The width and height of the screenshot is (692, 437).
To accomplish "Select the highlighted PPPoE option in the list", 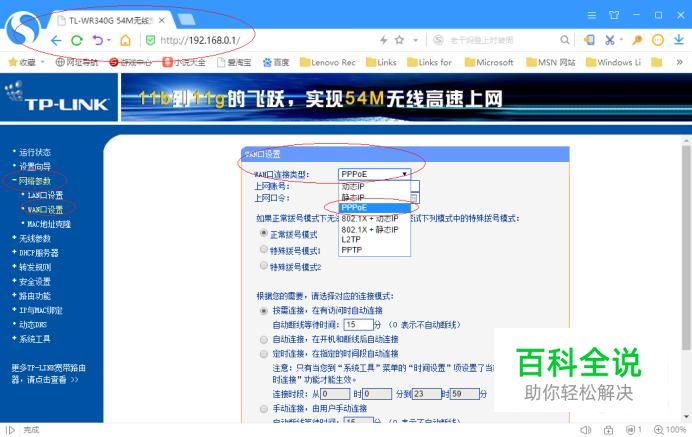I will click(x=375, y=207).
